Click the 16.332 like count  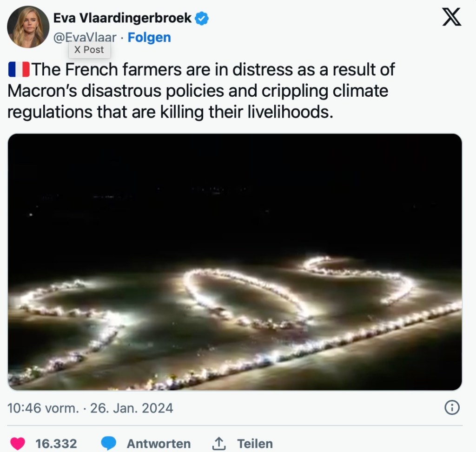(x=56, y=443)
